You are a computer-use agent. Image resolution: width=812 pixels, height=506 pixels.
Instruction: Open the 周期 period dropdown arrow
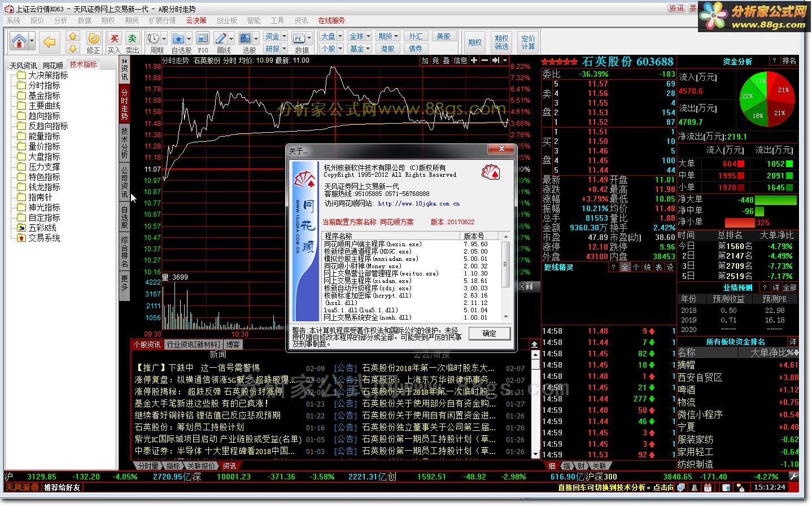point(164,38)
